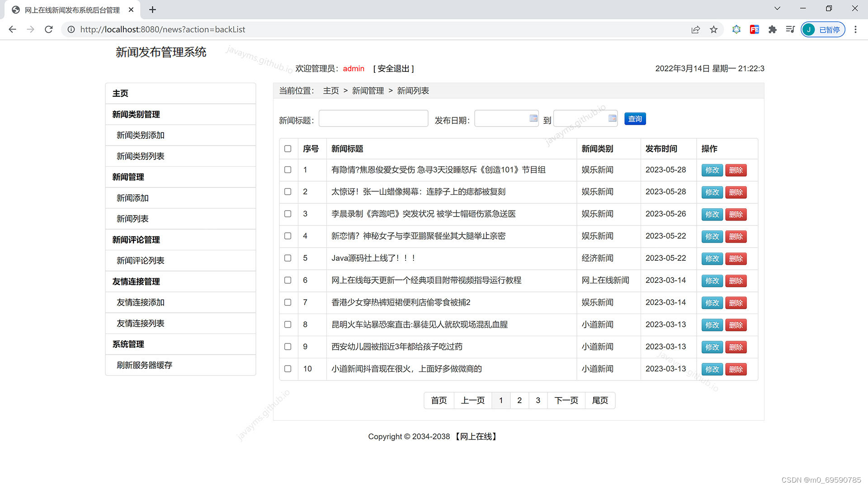Check the box for row 5 Java源码社
The image size is (868, 488).
coord(288,258)
